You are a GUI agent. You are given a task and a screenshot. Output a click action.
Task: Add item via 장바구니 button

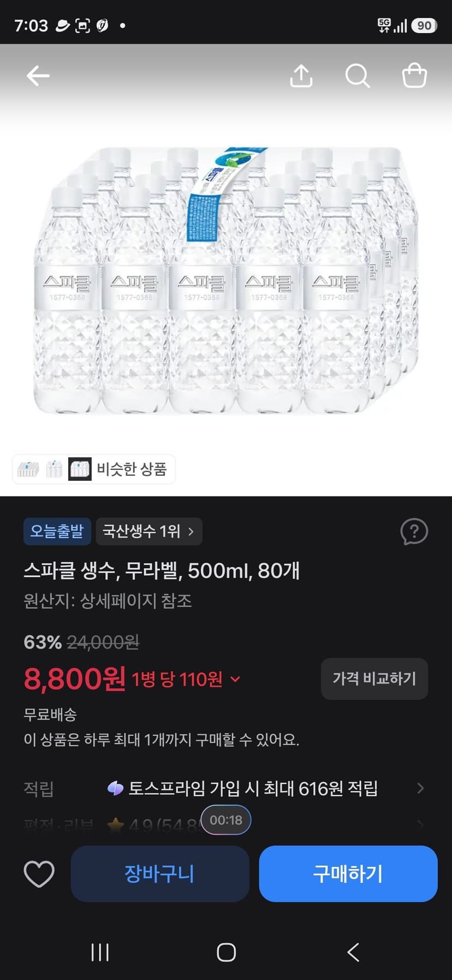coord(160,873)
